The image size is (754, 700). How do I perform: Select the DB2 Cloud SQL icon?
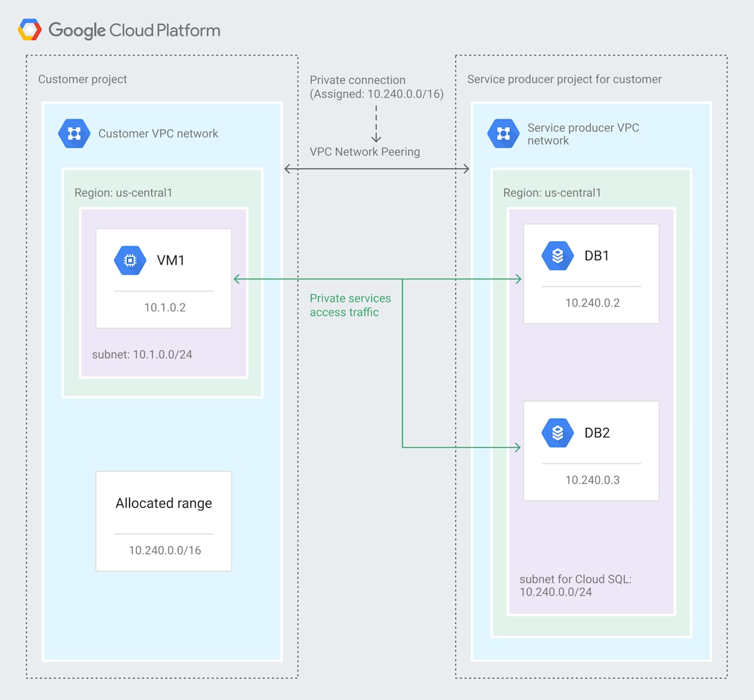pos(557,433)
